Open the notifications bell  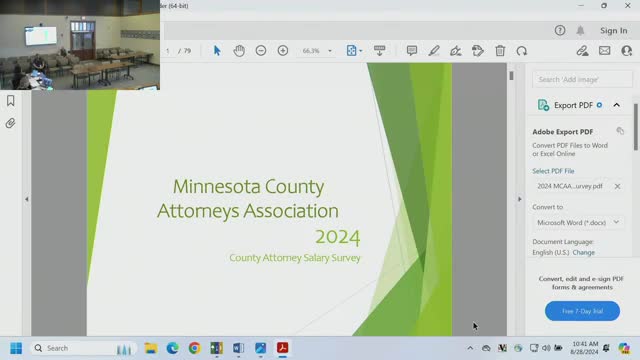click(580, 30)
